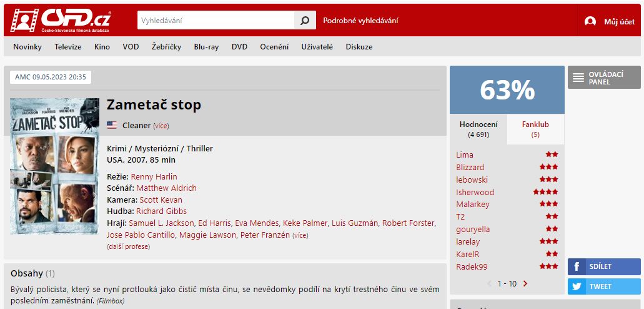The width and height of the screenshot is (644, 309).
Task: Open user Lima profile
Action: pos(465,155)
